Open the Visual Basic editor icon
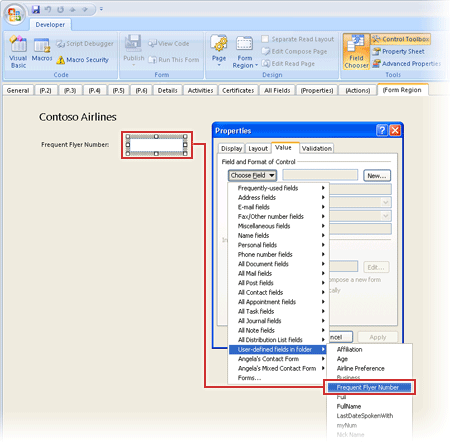Screen dimensions: 450x442 point(18,44)
